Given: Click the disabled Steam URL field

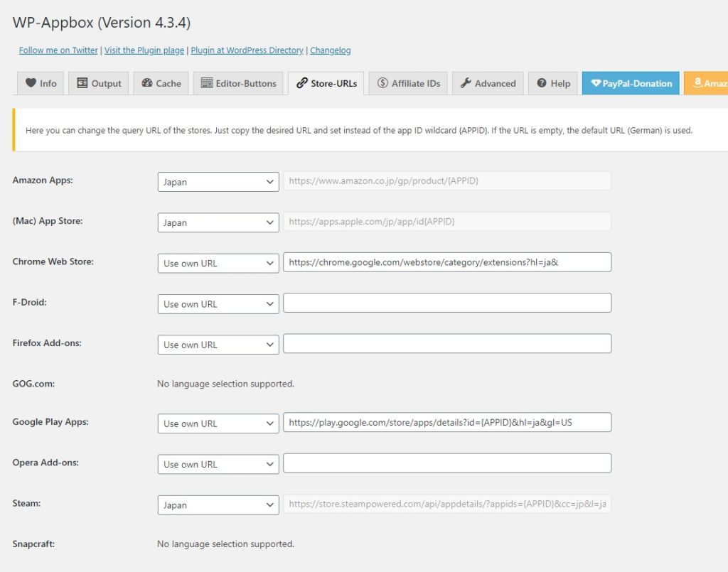Looking at the screenshot, I should tap(447, 504).
